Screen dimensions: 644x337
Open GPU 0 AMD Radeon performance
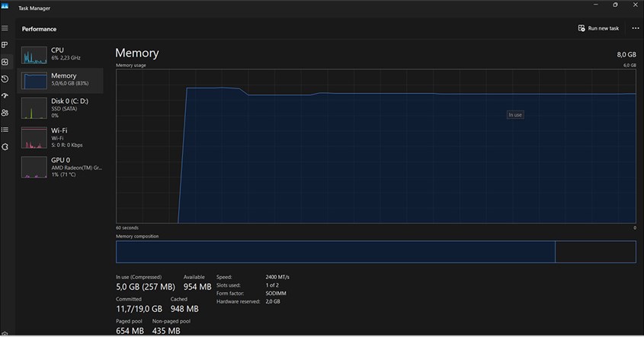[61, 166]
